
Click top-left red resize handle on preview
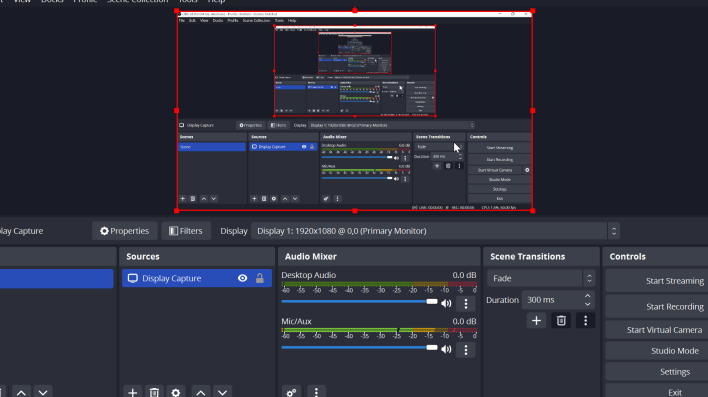click(177, 11)
